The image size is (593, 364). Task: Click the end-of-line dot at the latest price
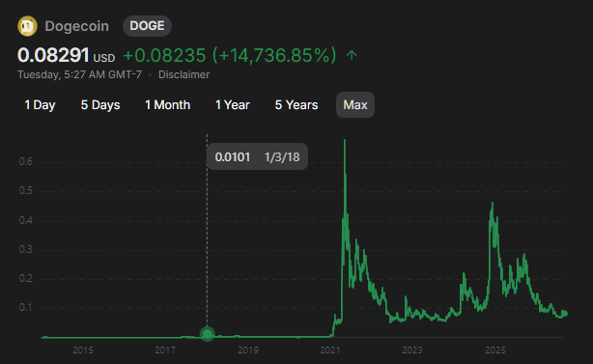click(565, 314)
